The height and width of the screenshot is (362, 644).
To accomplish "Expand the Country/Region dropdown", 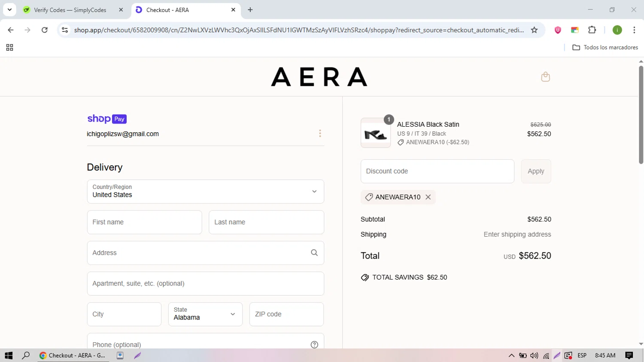I will point(206,192).
